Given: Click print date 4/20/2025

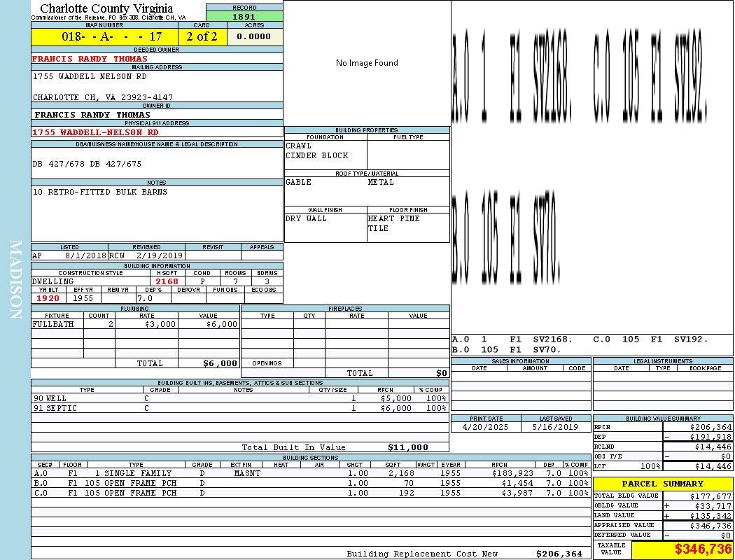Looking at the screenshot, I should [x=485, y=427].
